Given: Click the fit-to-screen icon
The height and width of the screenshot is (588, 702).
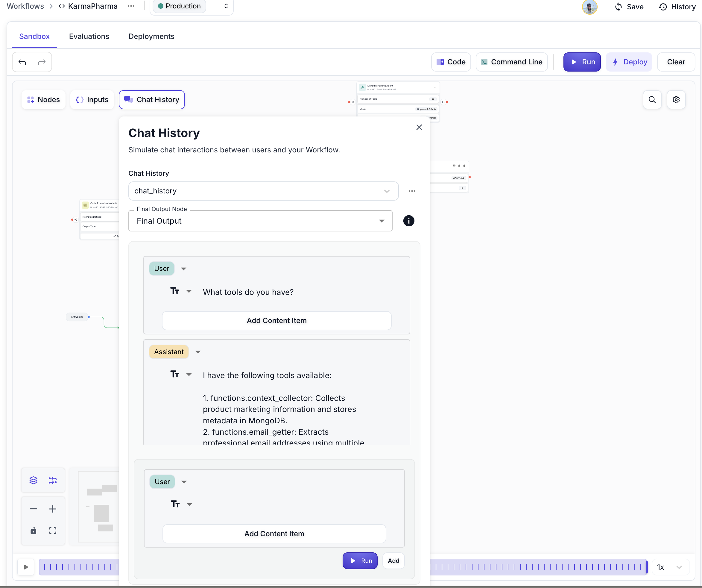Looking at the screenshot, I should (x=52, y=530).
